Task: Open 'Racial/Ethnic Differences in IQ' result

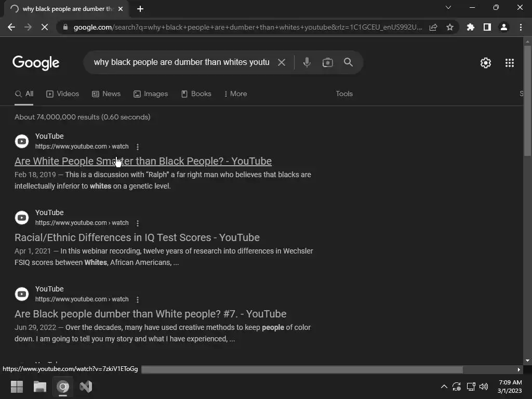Action: (137, 237)
